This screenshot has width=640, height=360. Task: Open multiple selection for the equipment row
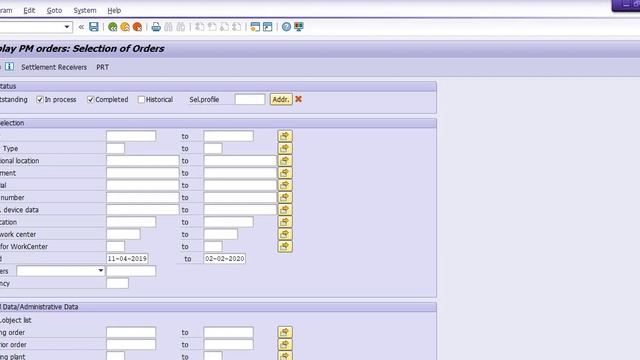click(285, 173)
